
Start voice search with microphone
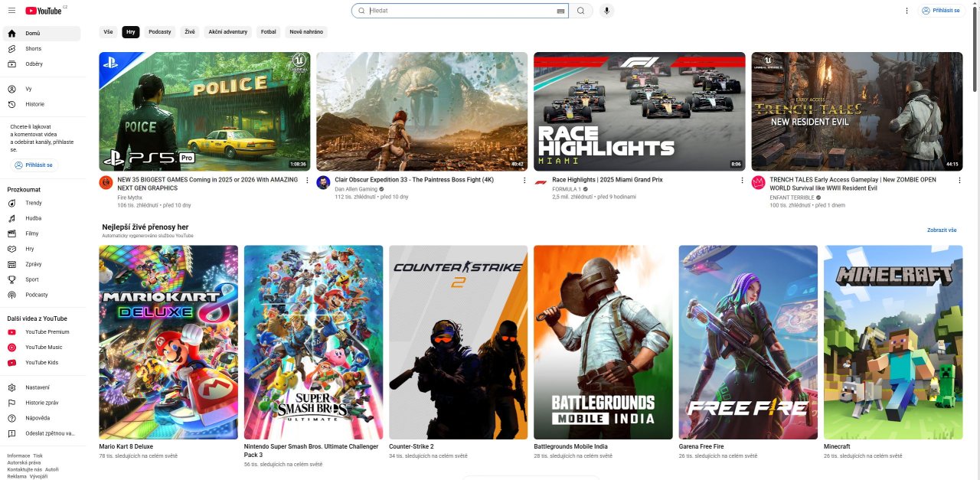(x=606, y=11)
